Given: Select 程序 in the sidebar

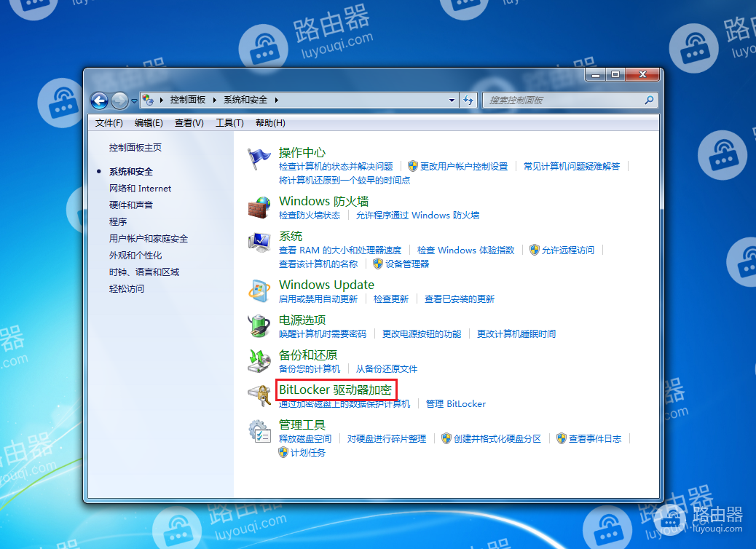Looking at the screenshot, I should coord(118,222).
